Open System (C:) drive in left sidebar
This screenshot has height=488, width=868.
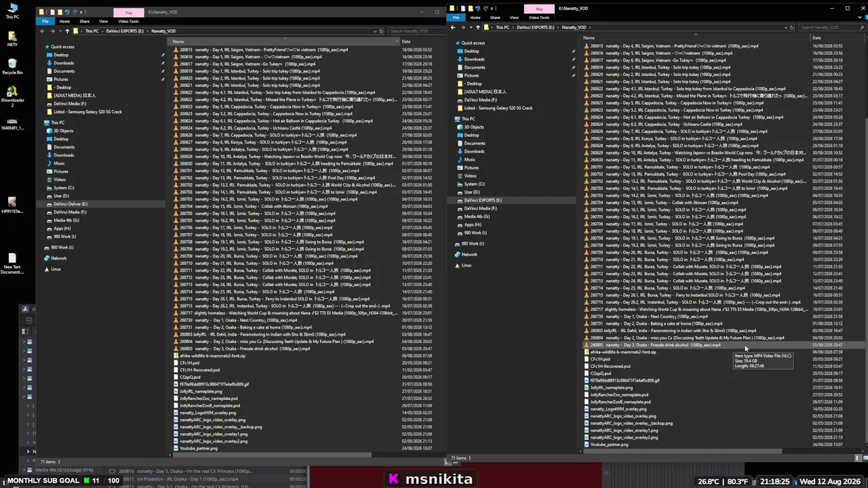pyautogui.click(x=64, y=188)
